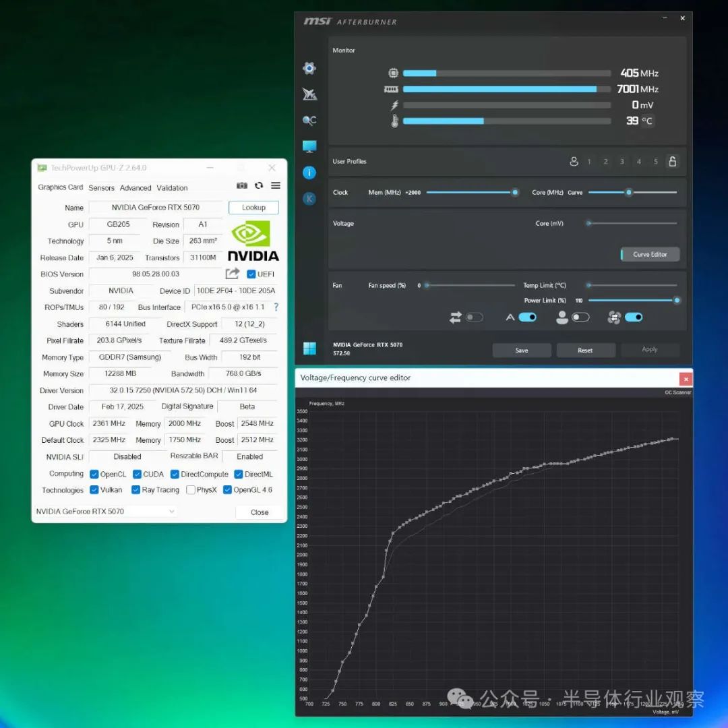
Task: Select user profile slot 5
Action: point(656,162)
